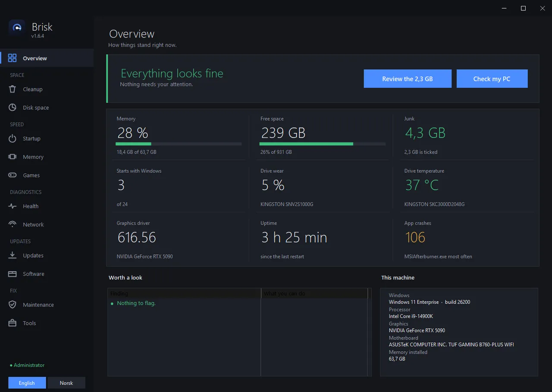This screenshot has height=392, width=552.
Task: Click the Administrator status label
Action: pos(27,365)
